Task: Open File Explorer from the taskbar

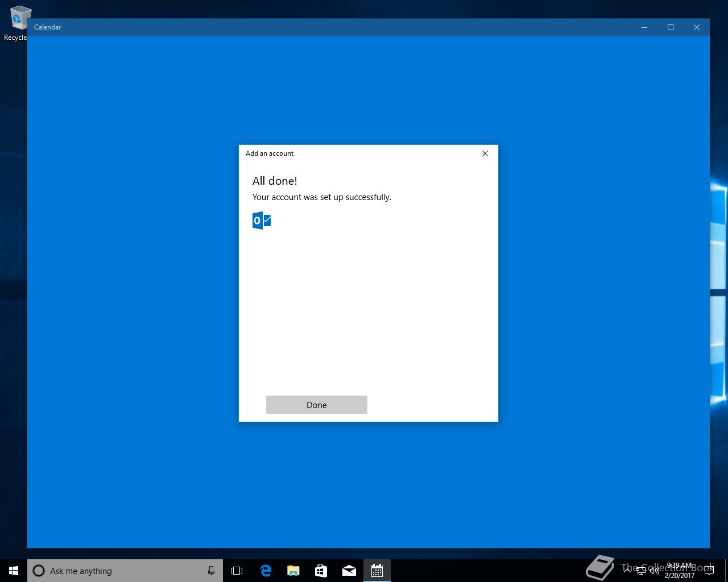Action: click(293, 571)
